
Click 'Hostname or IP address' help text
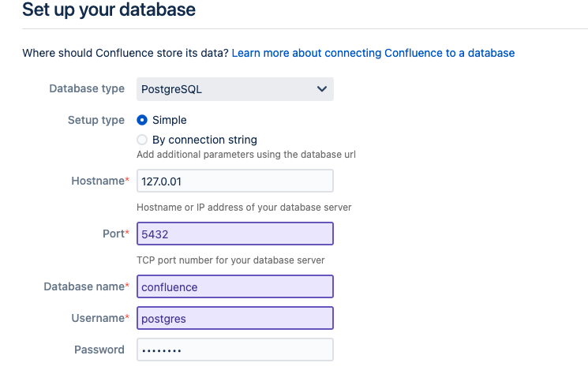click(244, 208)
